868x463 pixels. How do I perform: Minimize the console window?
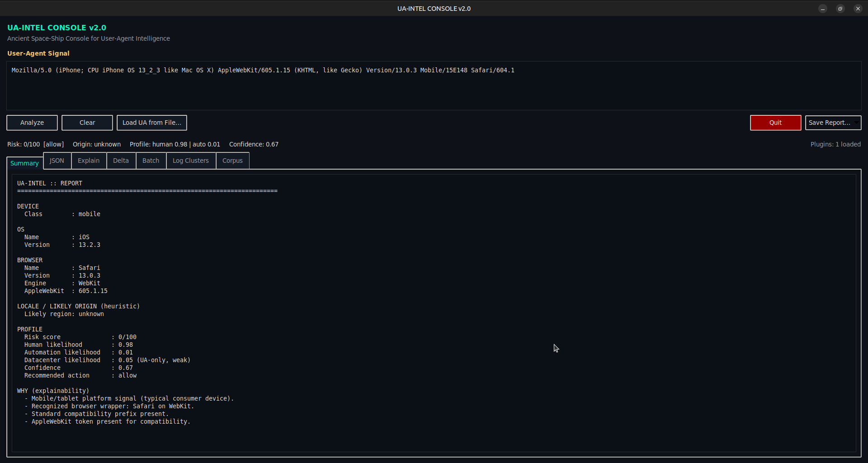coord(823,9)
